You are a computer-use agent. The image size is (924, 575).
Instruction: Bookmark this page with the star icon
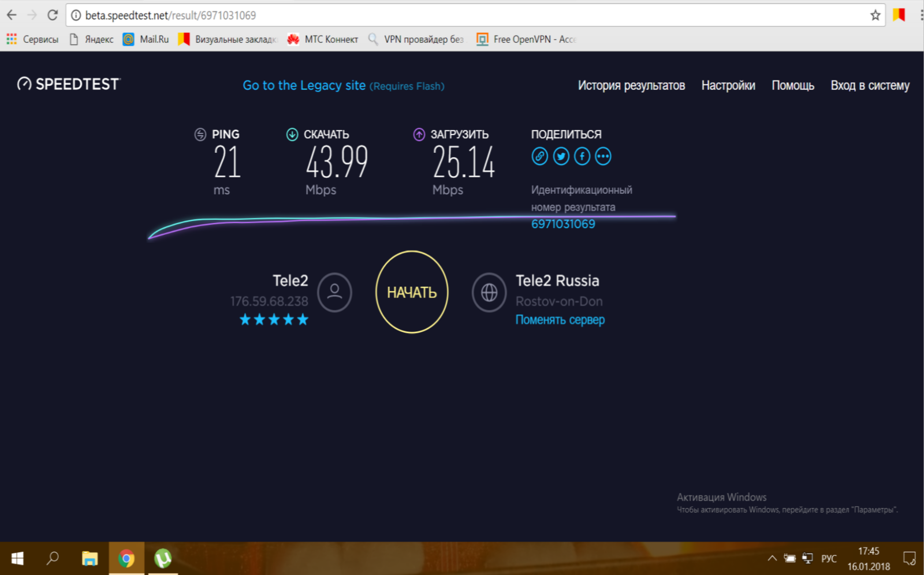click(x=875, y=16)
